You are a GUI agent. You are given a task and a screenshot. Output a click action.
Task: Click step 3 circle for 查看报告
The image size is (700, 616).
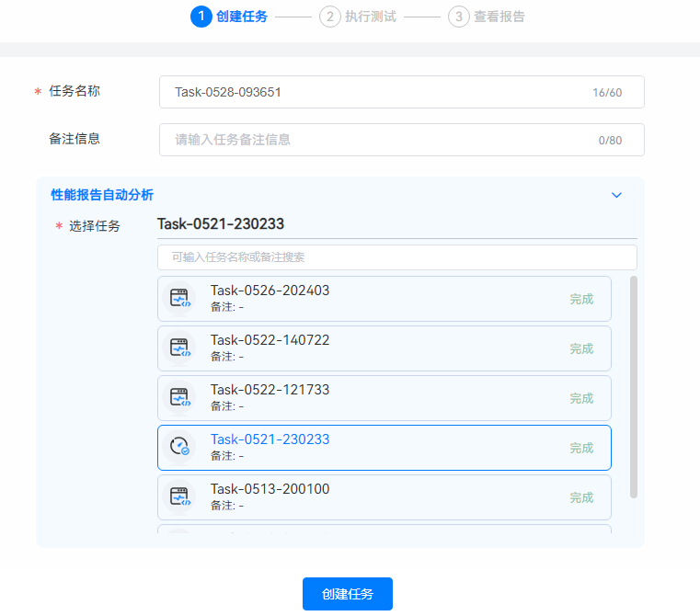[x=458, y=17]
